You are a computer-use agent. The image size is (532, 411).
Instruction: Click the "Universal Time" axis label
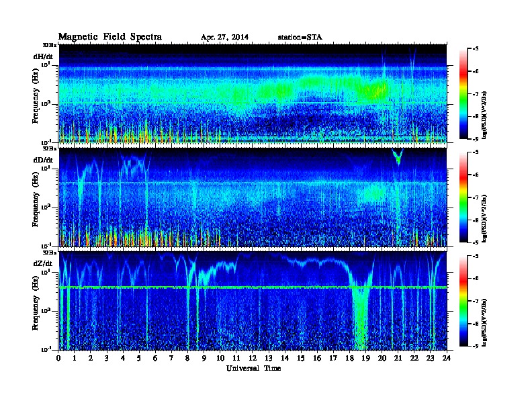pyautogui.click(x=253, y=368)
